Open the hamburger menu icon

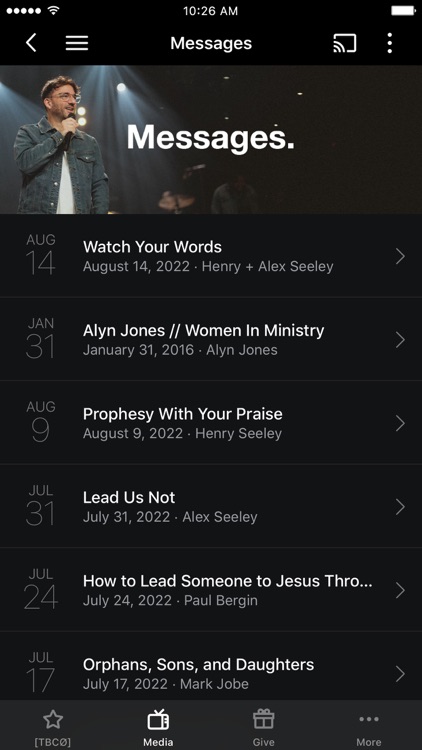(77, 43)
